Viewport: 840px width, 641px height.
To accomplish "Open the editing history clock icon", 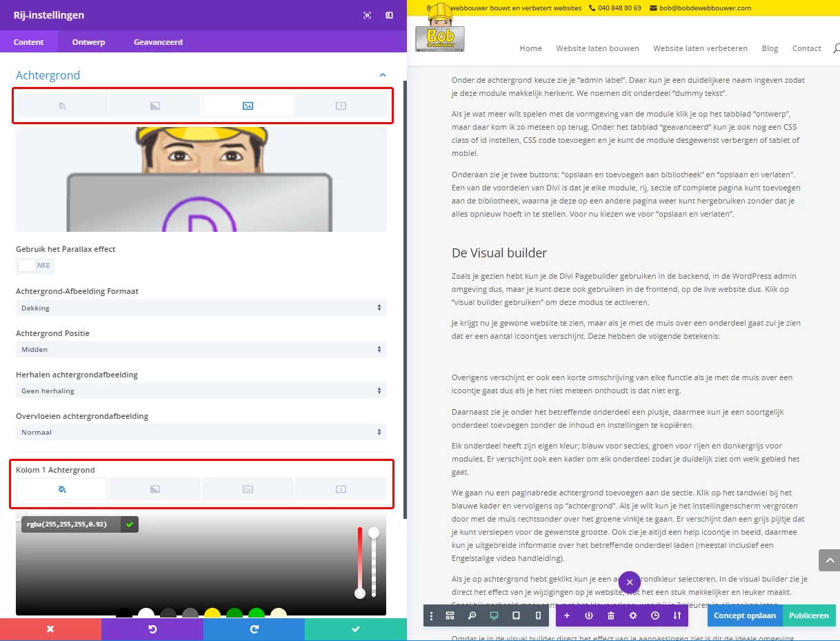I will (x=654, y=615).
